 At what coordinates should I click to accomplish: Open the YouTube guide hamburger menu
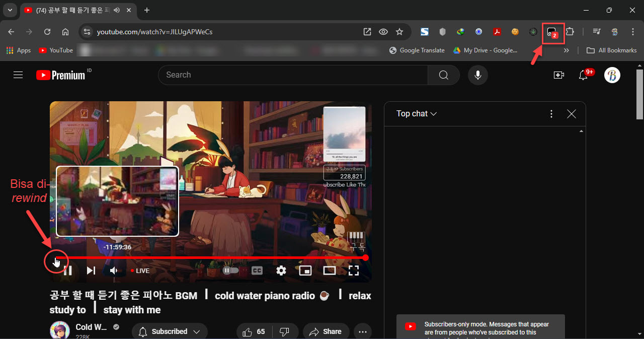[x=18, y=75]
